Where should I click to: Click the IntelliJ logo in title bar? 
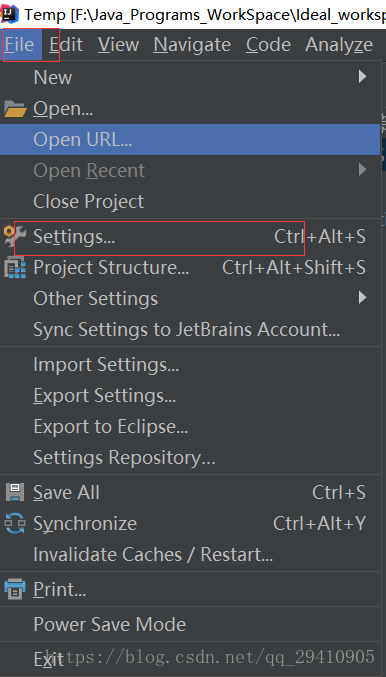point(9,14)
